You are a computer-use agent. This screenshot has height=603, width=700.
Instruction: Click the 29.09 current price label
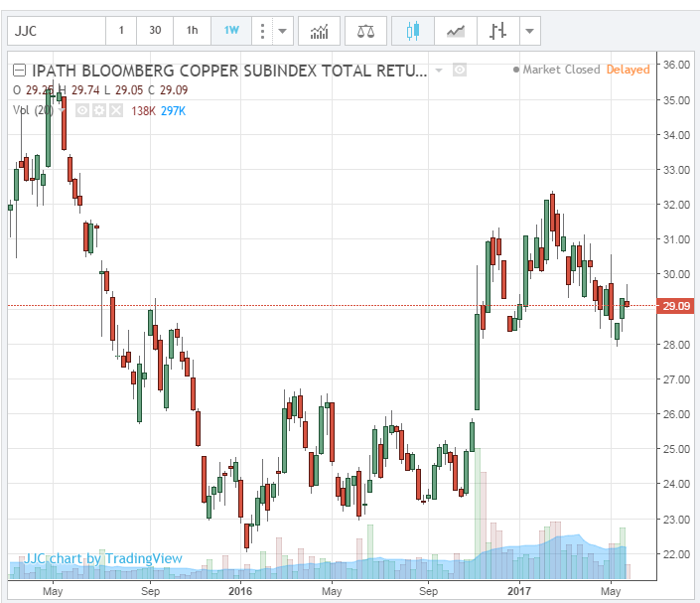coord(676,306)
